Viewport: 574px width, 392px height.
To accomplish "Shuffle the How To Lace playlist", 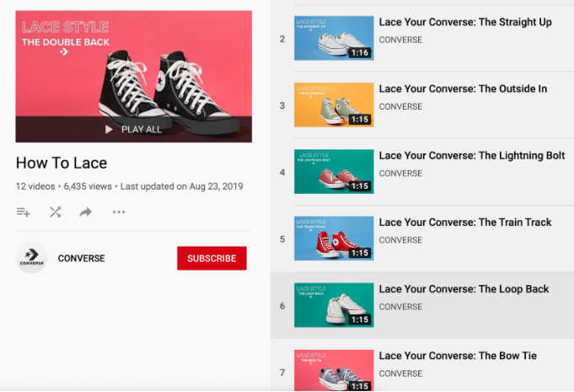I will 55,212.
